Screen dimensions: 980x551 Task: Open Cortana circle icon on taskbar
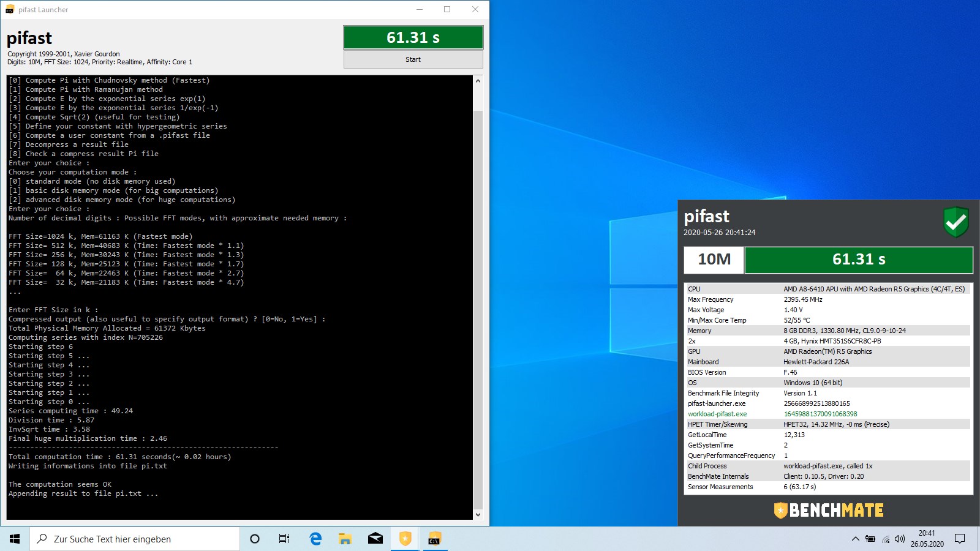[x=255, y=539]
